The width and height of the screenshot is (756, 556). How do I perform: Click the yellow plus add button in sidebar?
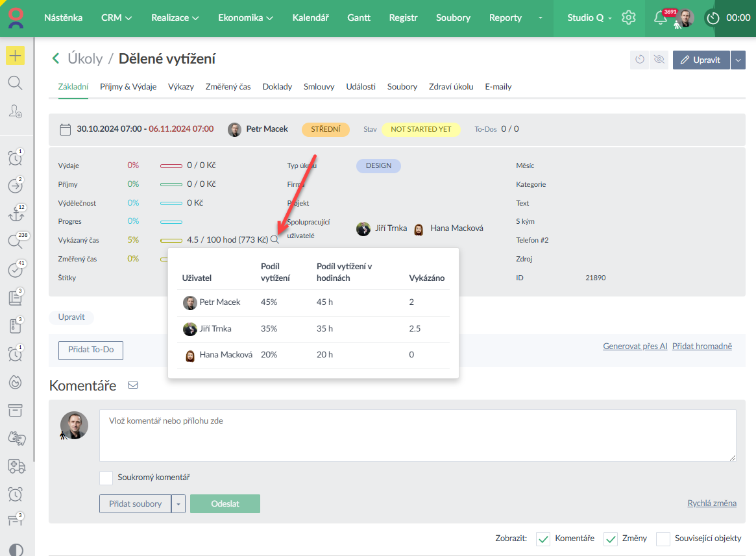click(x=15, y=56)
